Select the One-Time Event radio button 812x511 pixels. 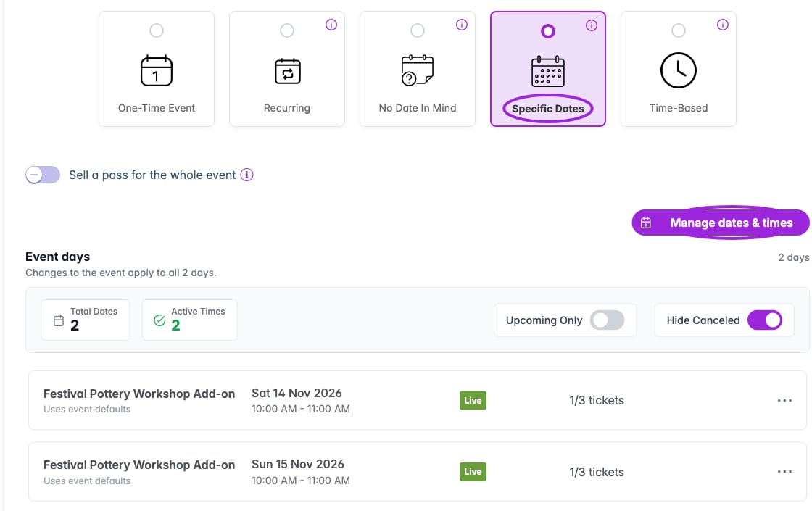point(157,30)
